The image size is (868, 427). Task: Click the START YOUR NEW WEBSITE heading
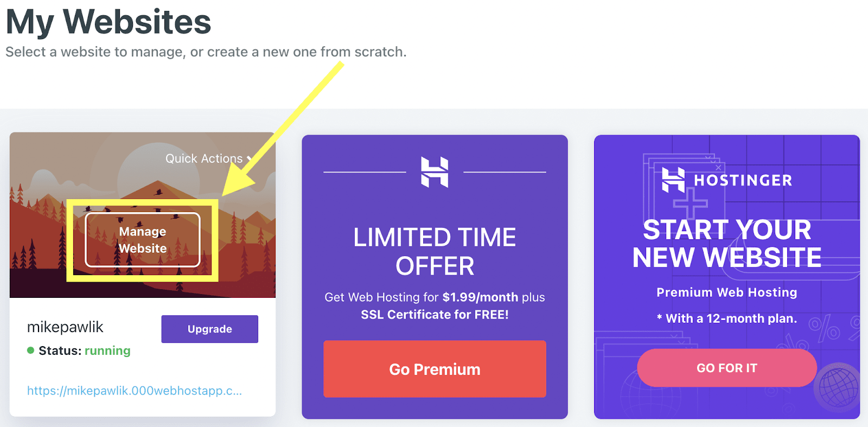(727, 244)
